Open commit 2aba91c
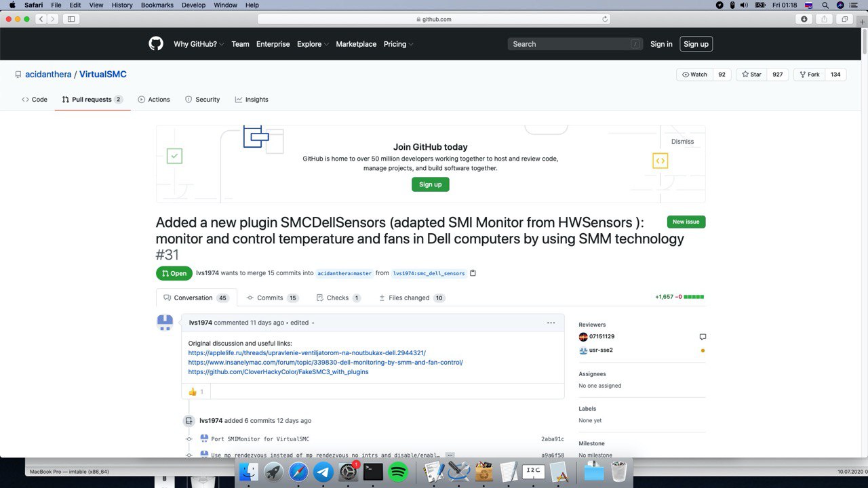 pos(553,439)
